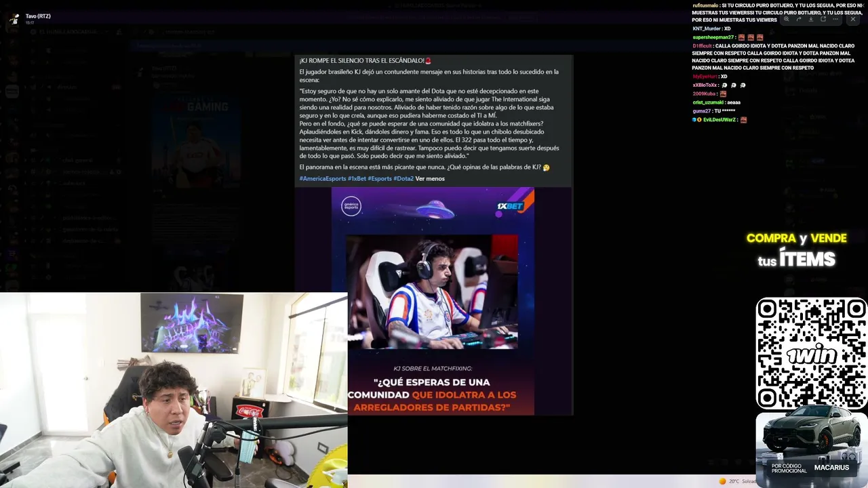Click the username rufitusmalo in chat
Screen dimensions: 868x488
tap(705, 5)
